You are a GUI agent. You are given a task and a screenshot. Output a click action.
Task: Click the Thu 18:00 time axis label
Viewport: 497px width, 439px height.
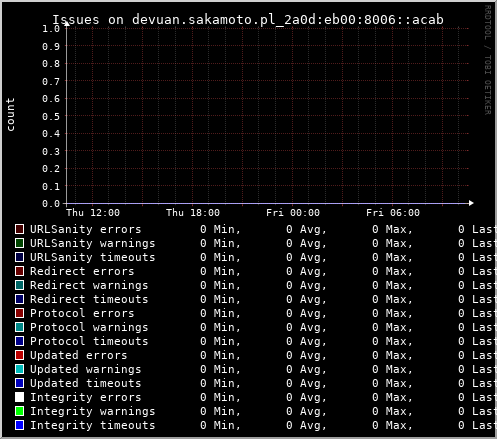pyautogui.click(x=193, y=213)
